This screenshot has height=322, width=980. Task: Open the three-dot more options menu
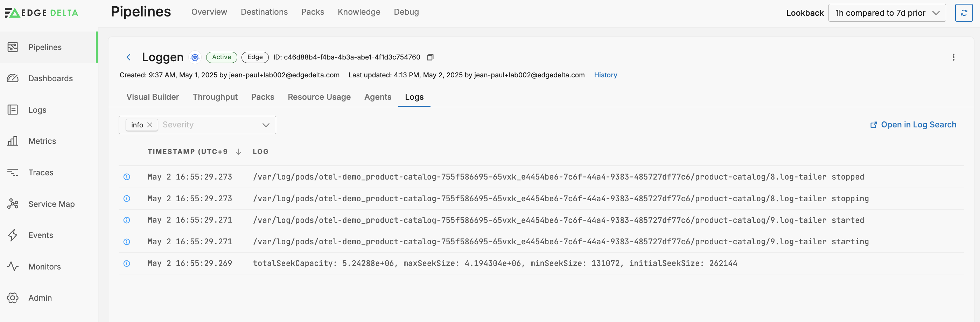point(953,57)
